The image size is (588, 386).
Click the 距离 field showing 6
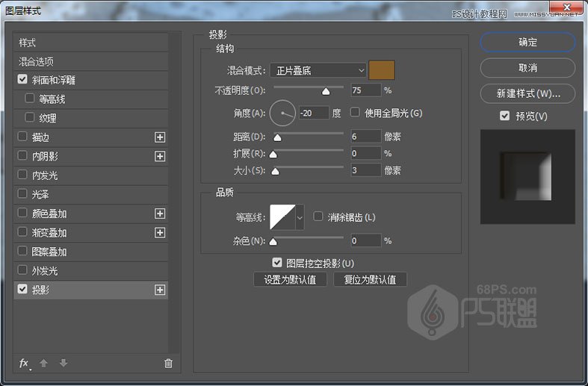[x=366, y=137]
